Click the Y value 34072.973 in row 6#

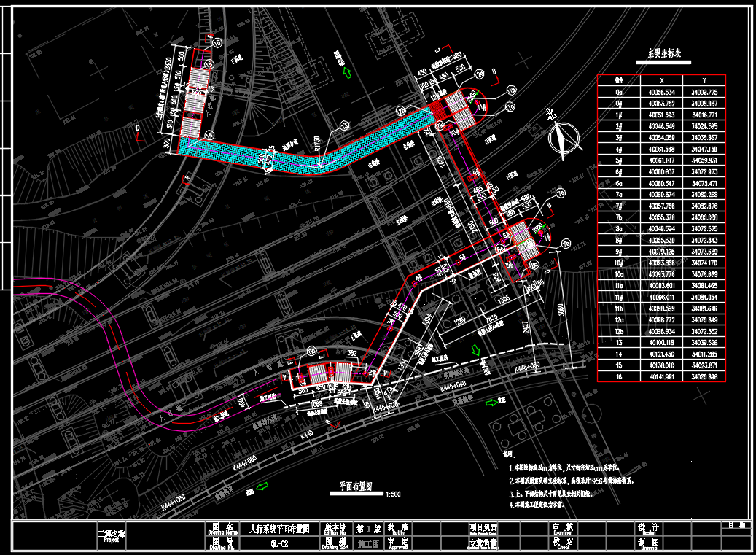(x=704, y=171)
